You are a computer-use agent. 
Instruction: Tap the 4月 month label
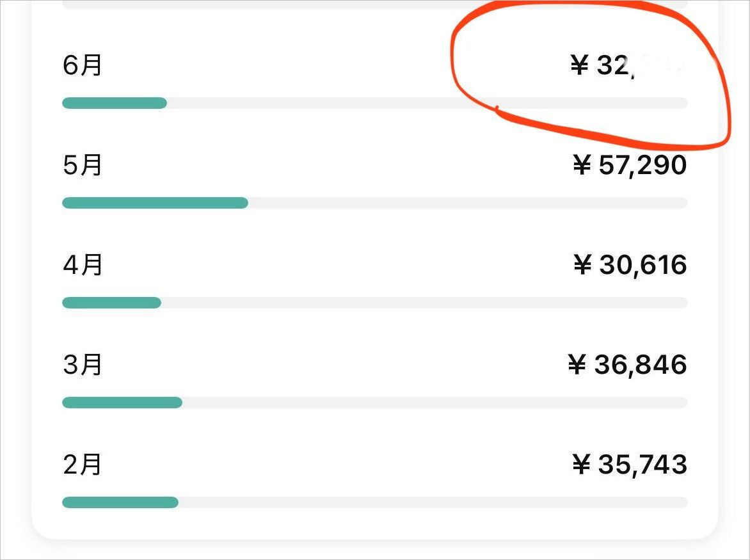(x=83, y=264)
